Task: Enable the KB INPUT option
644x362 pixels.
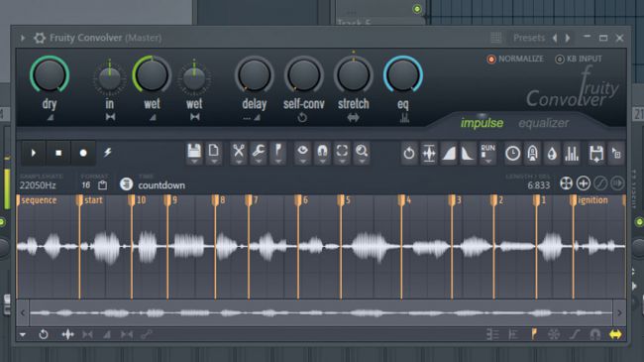Action: pos(579,59)
